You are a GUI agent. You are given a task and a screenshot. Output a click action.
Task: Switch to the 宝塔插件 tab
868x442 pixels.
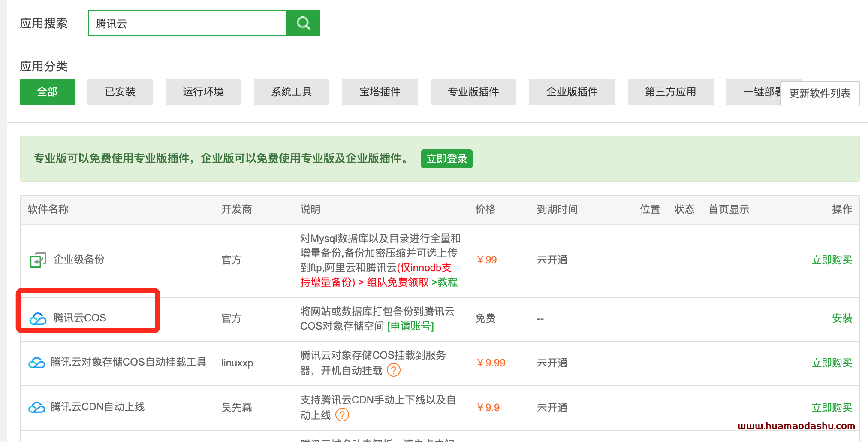[x=380, y=92]
